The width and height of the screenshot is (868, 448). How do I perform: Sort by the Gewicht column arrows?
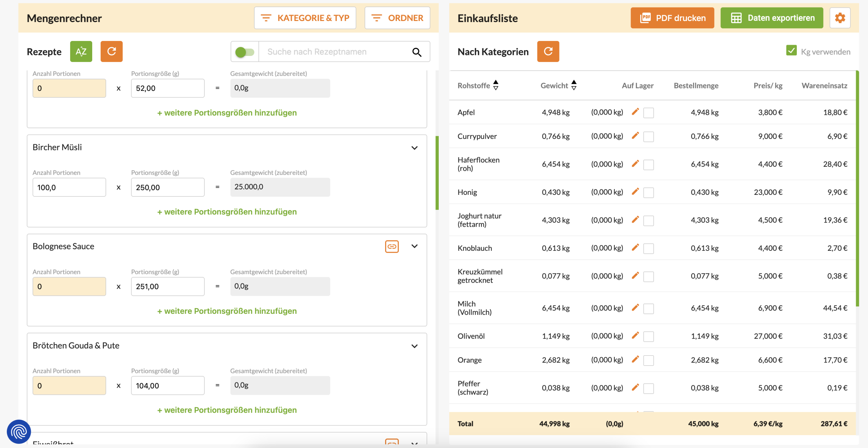tap(574, 85)
